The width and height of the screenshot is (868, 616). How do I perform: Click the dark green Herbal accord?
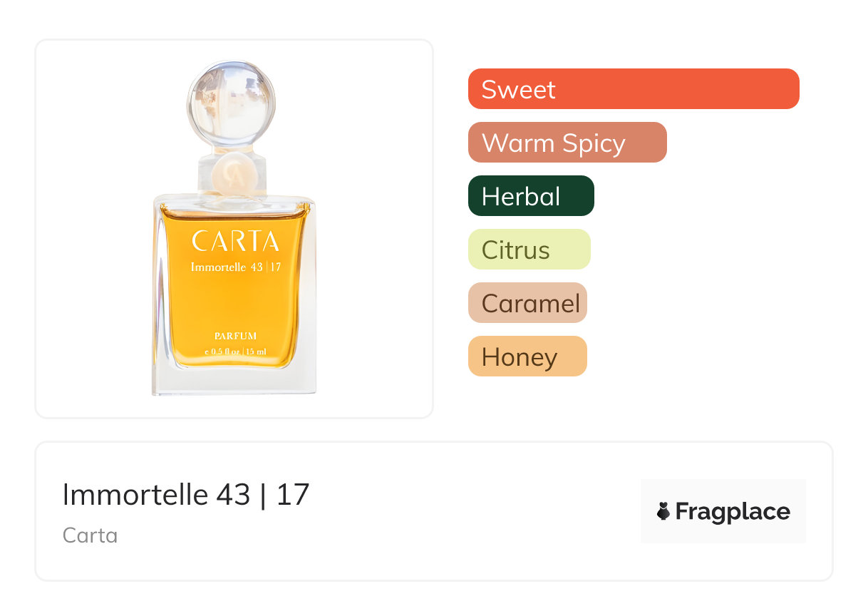[530, 196]
